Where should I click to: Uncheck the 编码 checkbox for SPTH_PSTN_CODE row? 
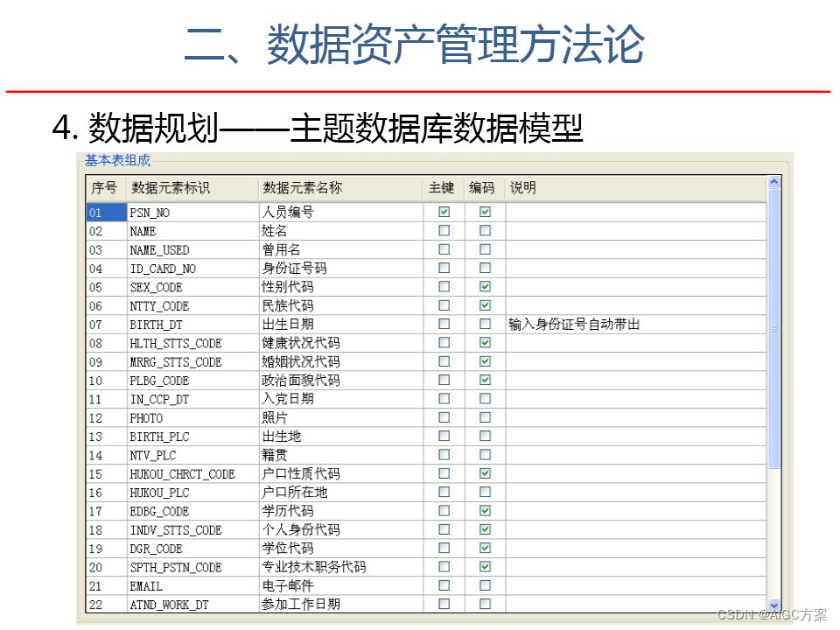(x=485, y=566)
